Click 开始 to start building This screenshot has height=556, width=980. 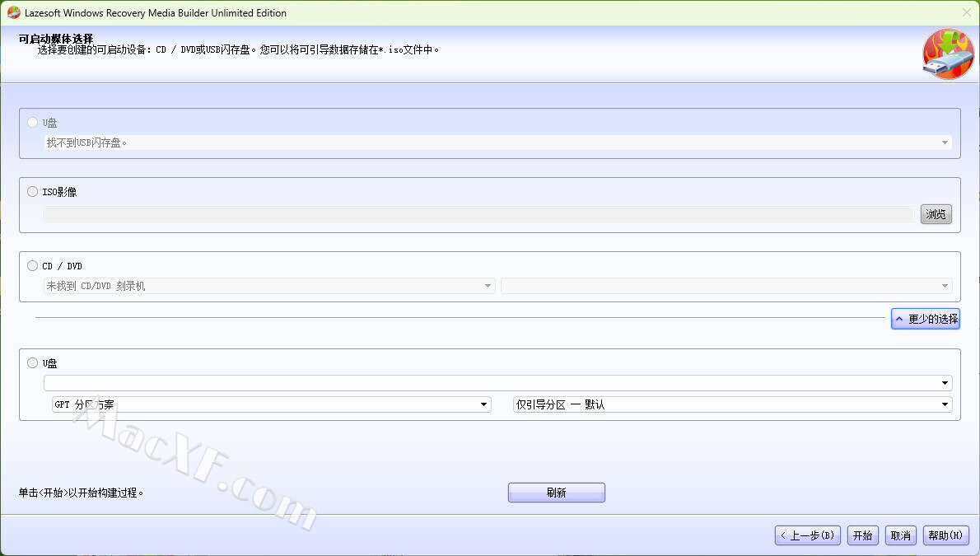coord(862,535)
